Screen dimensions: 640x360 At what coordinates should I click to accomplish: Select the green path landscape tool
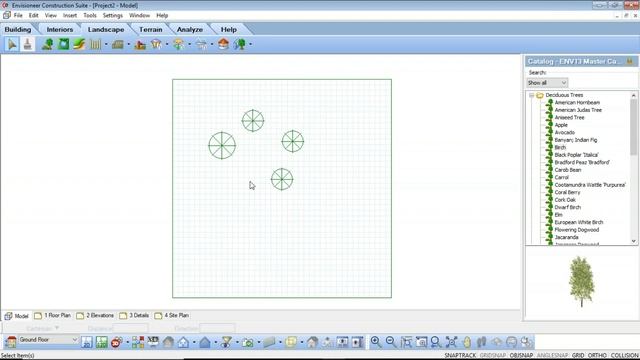79,44
